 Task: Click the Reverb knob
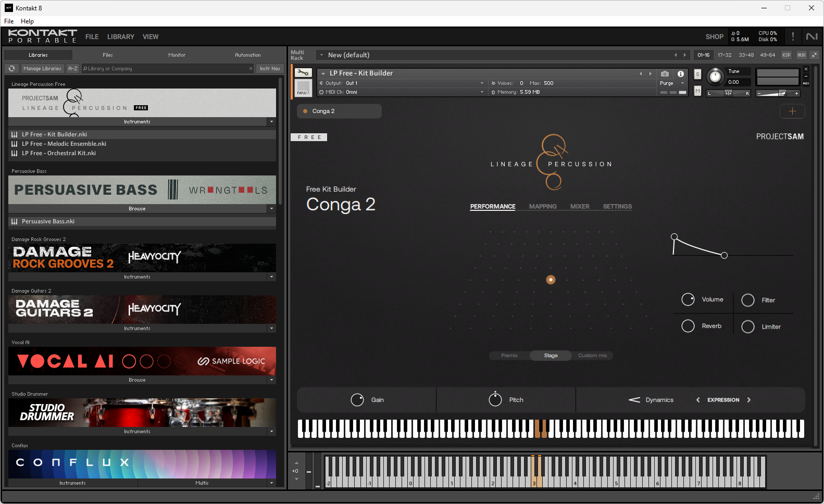pyautogui.click(x=688, y=326)
